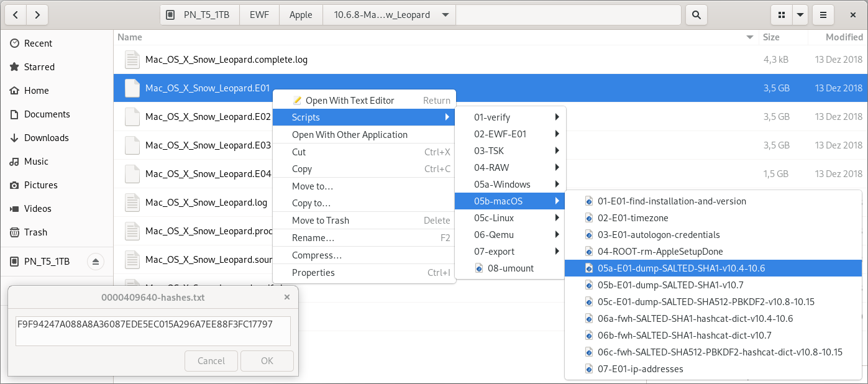Open the 10.6.8 Snow Leopard folder path dropdown

[x=390, y=15]
